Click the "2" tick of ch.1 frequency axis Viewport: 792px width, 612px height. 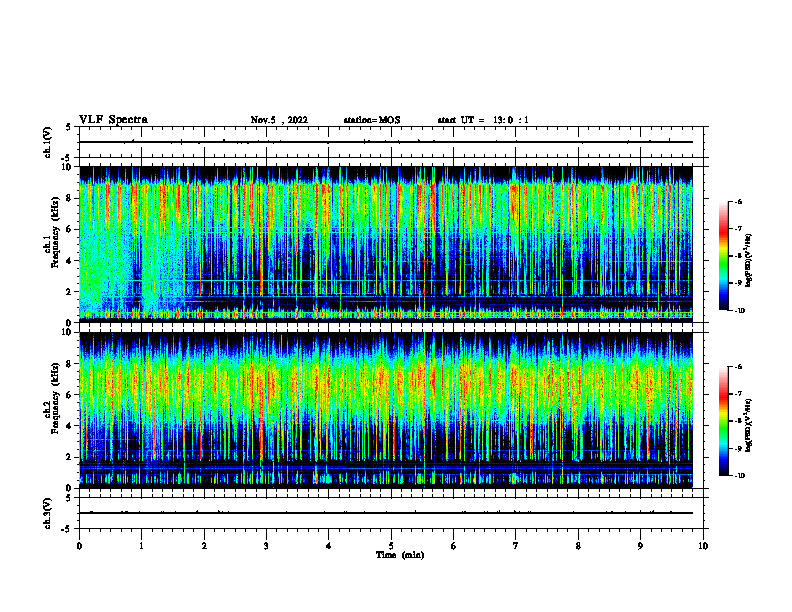coord(69,292)
